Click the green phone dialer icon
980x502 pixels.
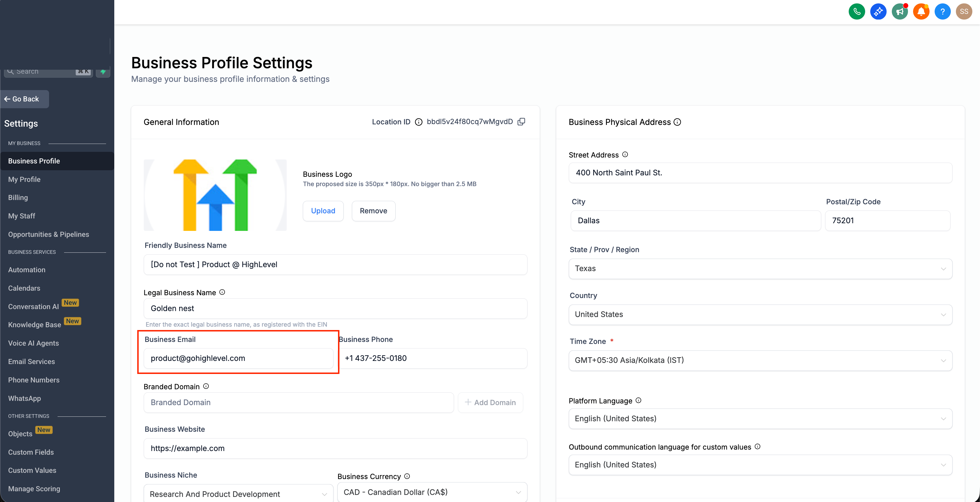coord(857,11)
